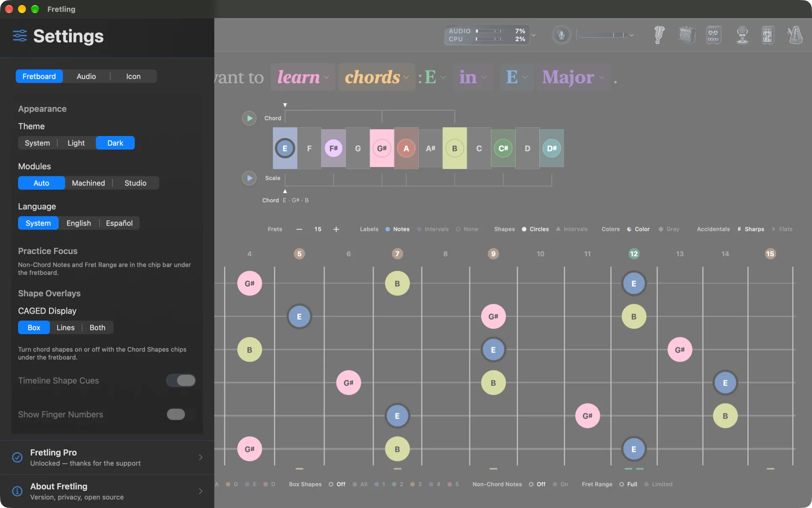Open the tape recorder module
Screen dimensions: 812x508
[x=713, y=35]
